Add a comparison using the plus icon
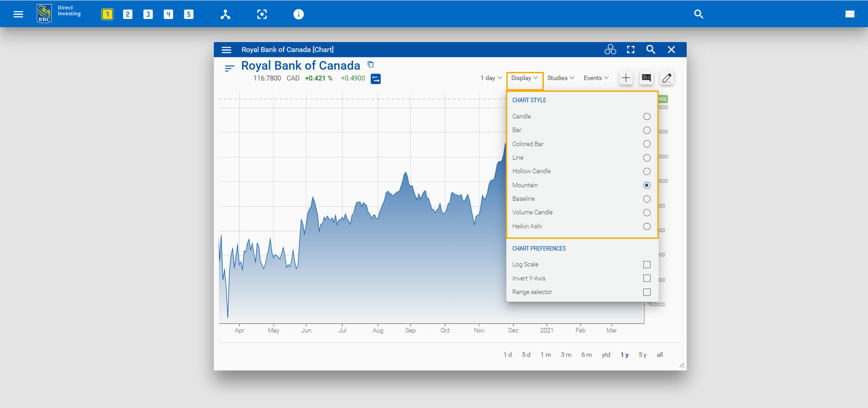 626,78
